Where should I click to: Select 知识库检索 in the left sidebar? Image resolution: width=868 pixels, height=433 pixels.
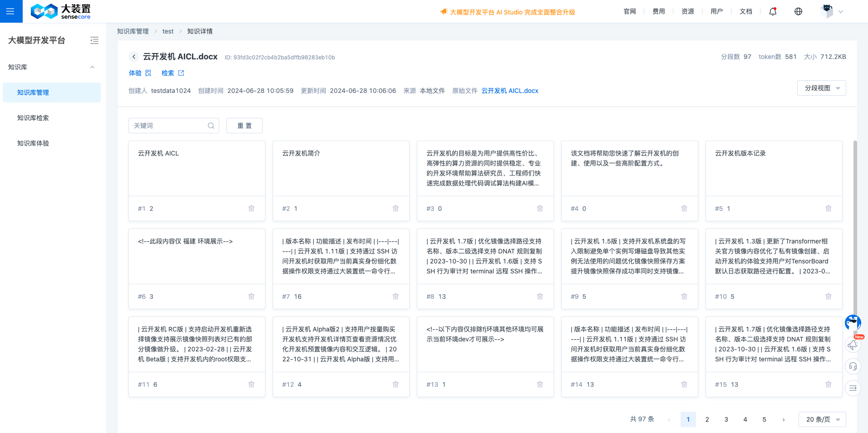pos(33,118)
